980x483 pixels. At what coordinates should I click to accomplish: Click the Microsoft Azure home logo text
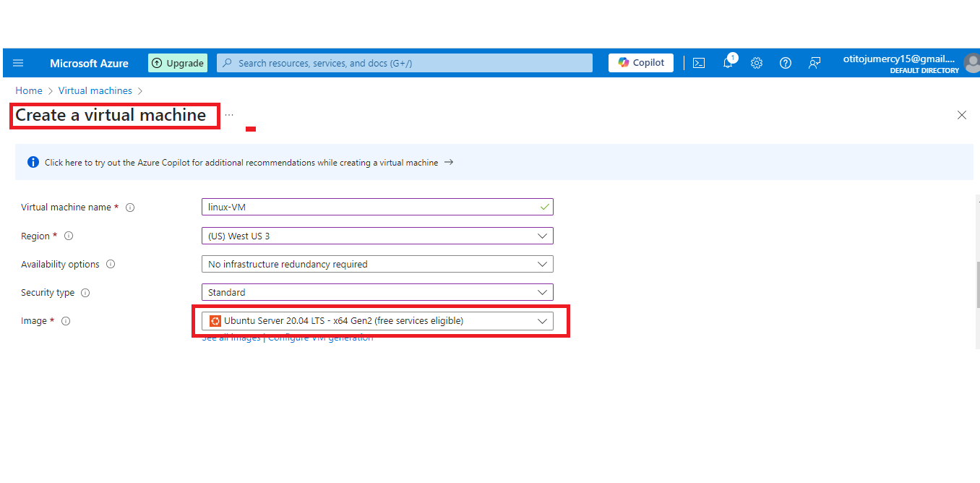point(89,63)
